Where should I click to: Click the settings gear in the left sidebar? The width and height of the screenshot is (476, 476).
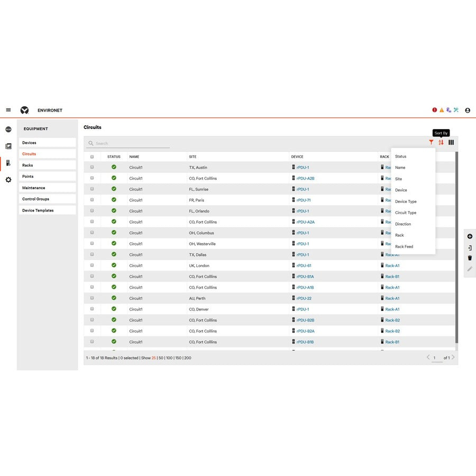tap(8, 180)
